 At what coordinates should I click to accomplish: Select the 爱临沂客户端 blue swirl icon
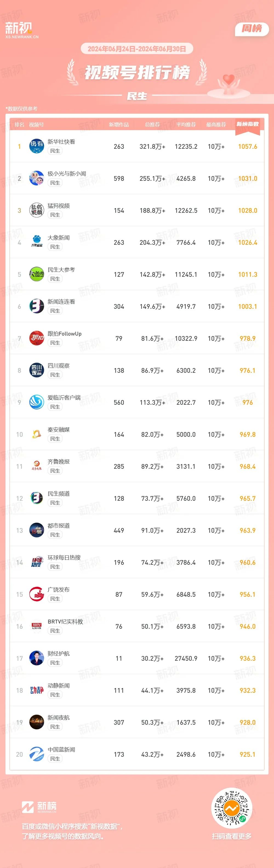coord(36,402)
